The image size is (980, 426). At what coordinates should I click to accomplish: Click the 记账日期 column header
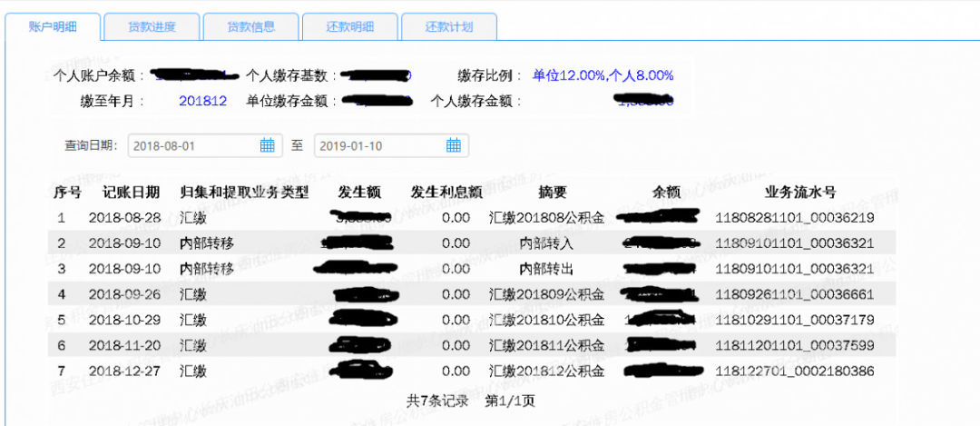point(131,193)
